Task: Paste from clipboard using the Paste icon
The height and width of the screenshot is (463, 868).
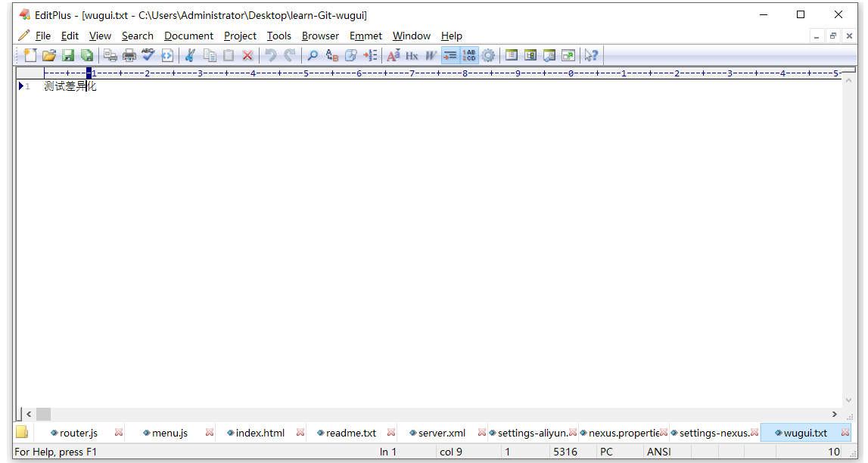Action: 228,55
